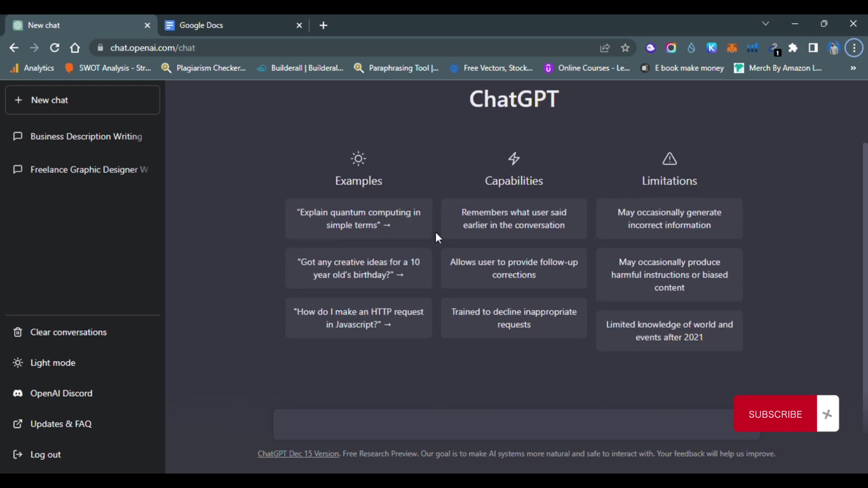Click the blue blocks extension icon
The height and width of the screenshot is (488, 868).
point(753,48)
